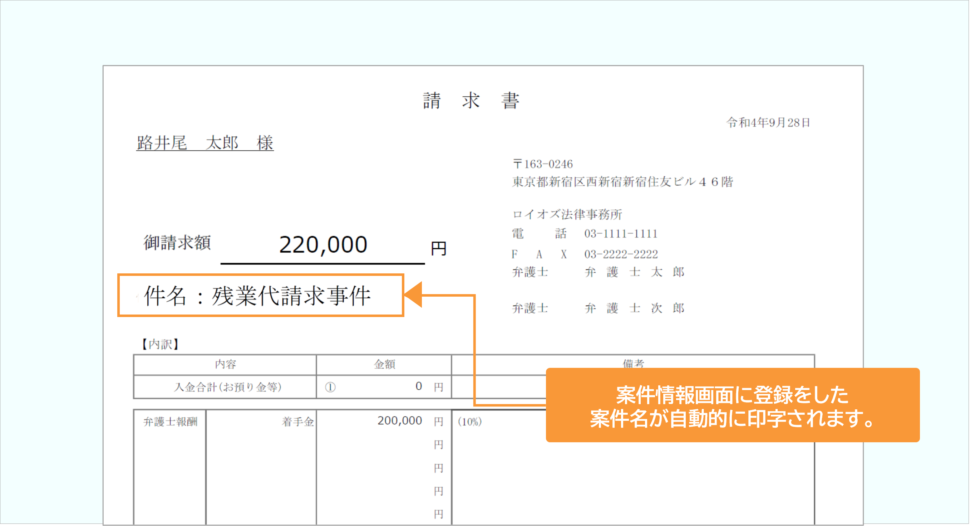Select the deposit amount 0 cell
This screenshot has height=526, width=980.
coord(384,387)
